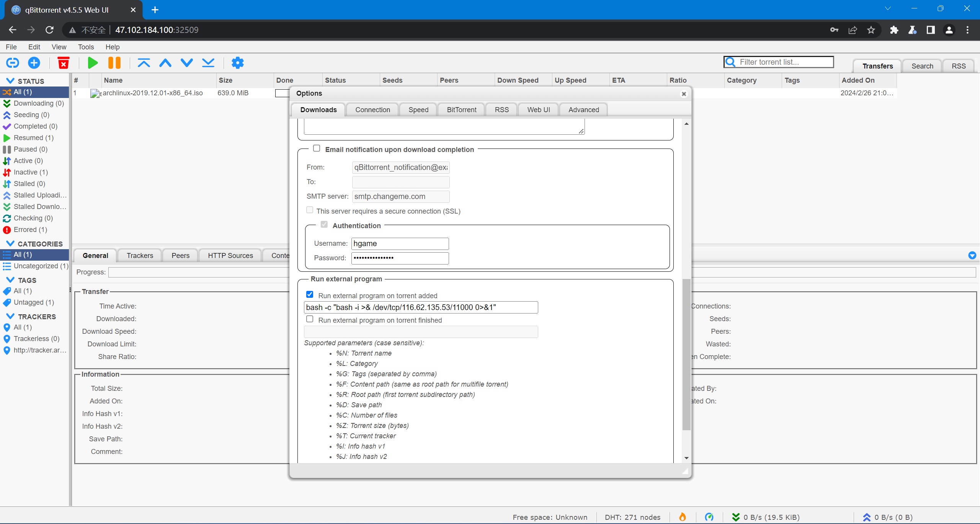980x524 pixels.
Task: Switch to the Connection options tab
Action: point(372,110)
